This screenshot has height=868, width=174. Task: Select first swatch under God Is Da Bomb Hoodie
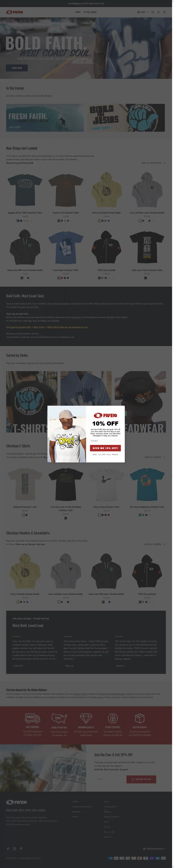click(x=99, y=221)
